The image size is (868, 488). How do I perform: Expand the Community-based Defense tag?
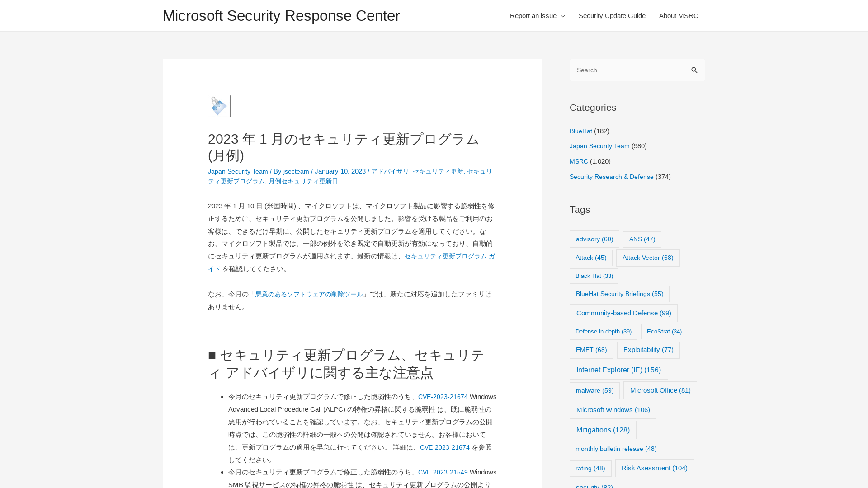[623, 313]
